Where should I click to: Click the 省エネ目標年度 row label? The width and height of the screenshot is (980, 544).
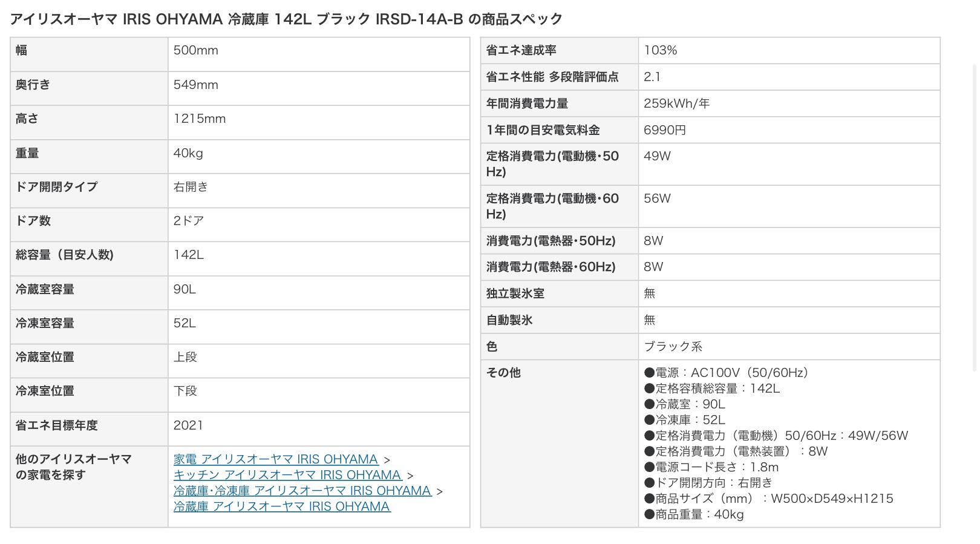(x=57, y=425)
